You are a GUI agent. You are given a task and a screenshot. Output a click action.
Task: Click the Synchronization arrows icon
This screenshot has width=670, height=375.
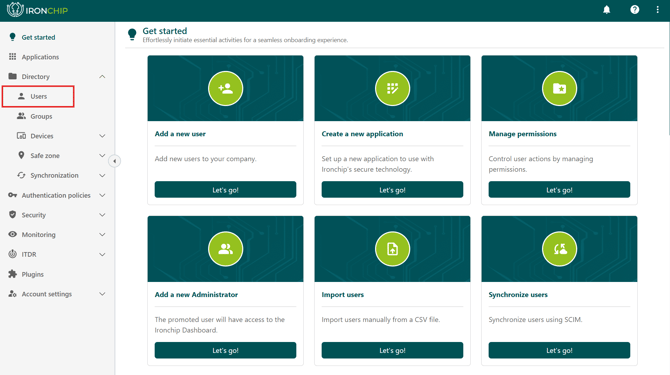coord(21,175)
